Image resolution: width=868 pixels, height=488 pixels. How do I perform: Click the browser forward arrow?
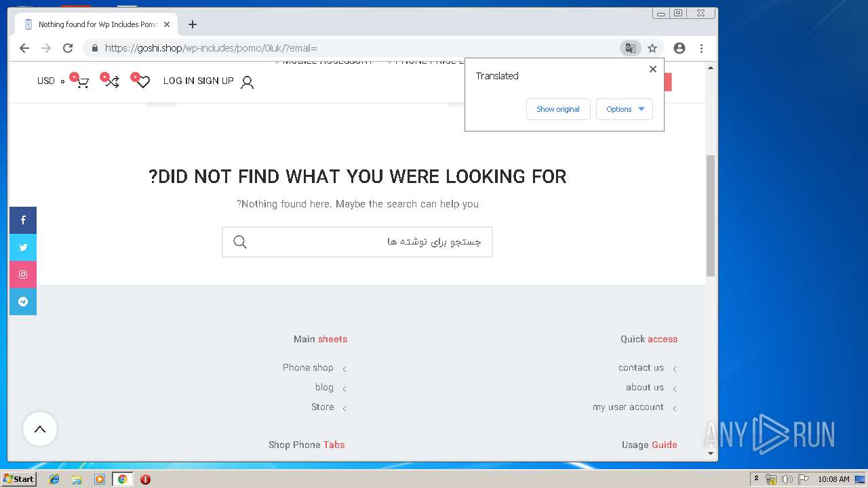[x=46, y=48]
